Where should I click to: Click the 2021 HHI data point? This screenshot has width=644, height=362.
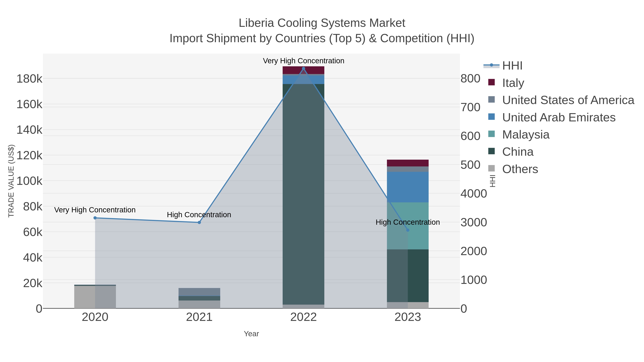(x=199, y=222)
